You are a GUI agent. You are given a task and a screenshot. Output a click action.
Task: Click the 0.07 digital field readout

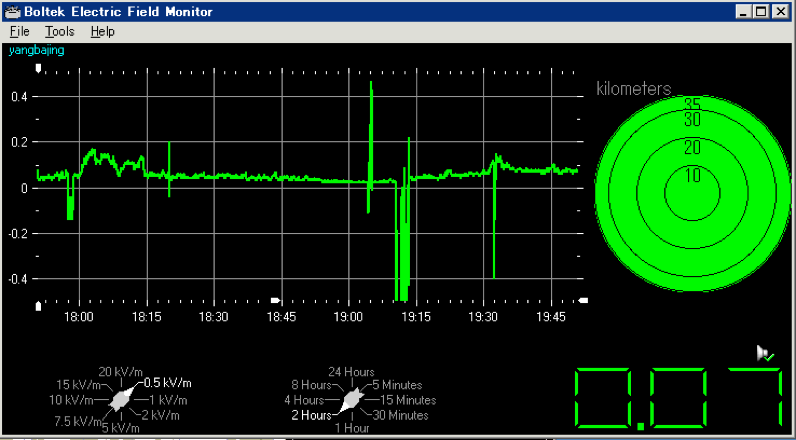coord(680,398)
